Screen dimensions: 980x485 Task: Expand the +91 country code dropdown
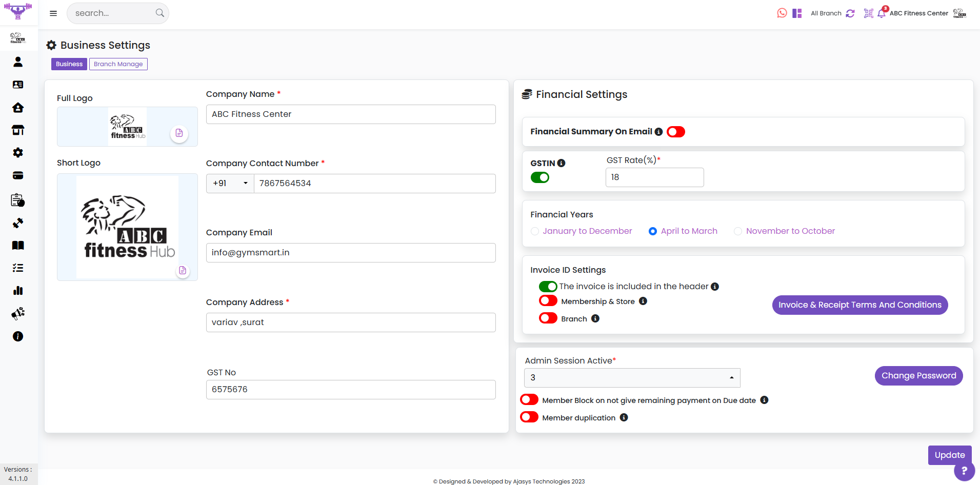pyautogui.click(x=230, y=184)
